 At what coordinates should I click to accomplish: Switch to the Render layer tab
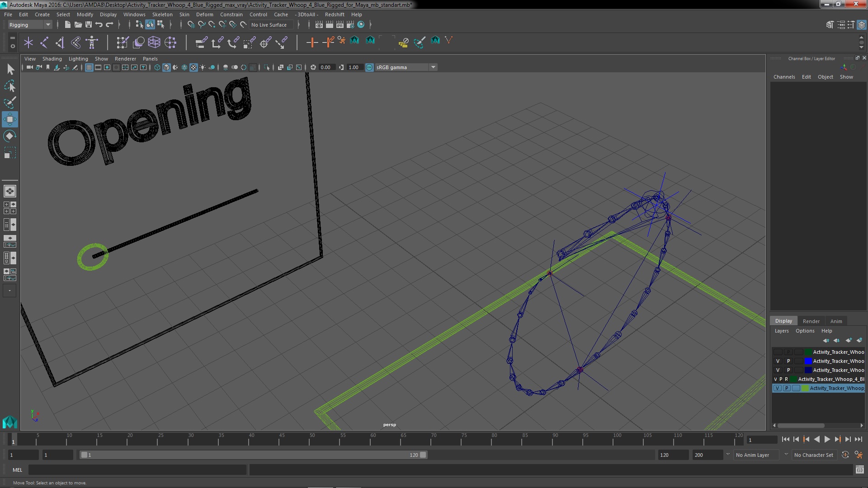tap(811, 321)
